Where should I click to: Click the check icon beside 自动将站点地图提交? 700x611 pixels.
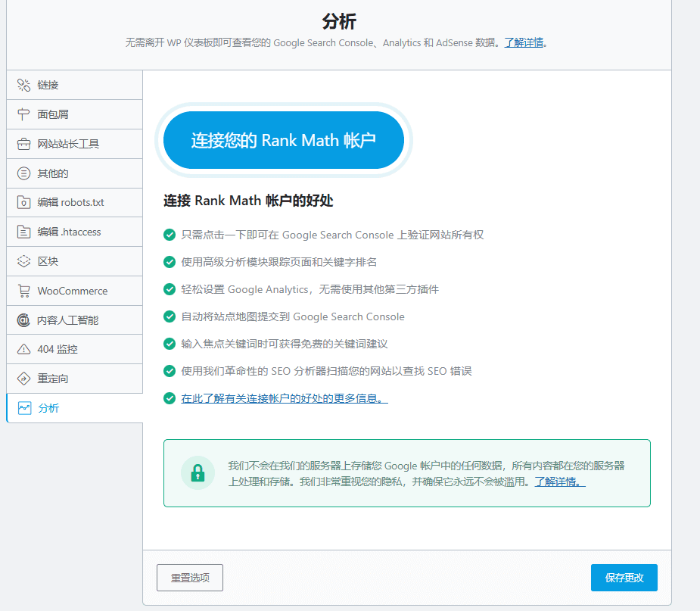point(170,316)
